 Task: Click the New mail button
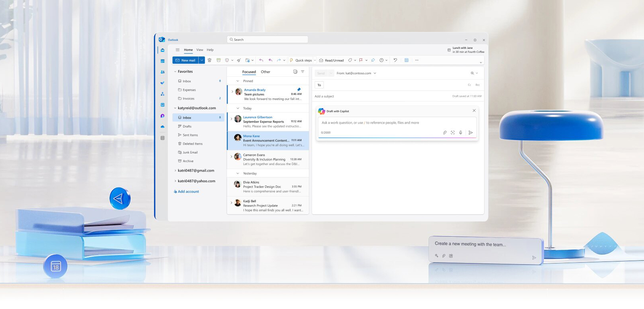tap(185, 60)
